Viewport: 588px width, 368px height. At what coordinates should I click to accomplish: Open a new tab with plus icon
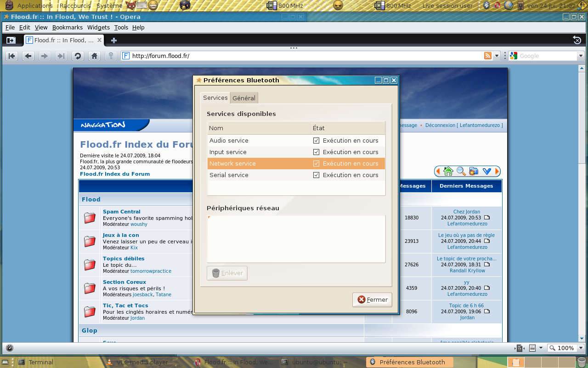point(114,40)
